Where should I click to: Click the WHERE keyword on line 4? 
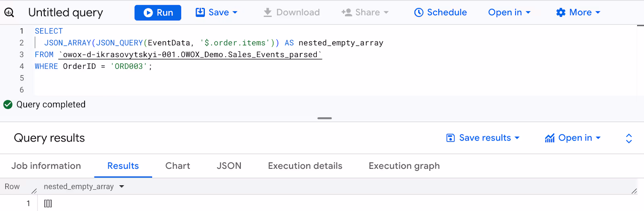(46, 66)
